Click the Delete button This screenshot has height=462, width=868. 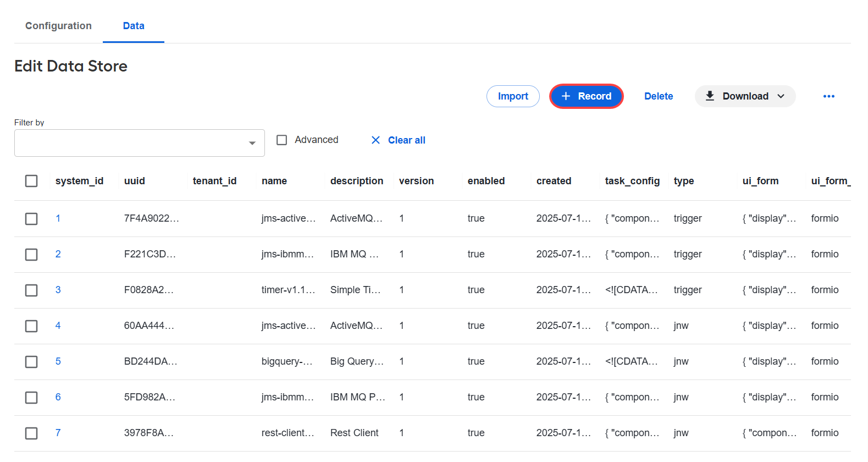click(x=659, y=96)
